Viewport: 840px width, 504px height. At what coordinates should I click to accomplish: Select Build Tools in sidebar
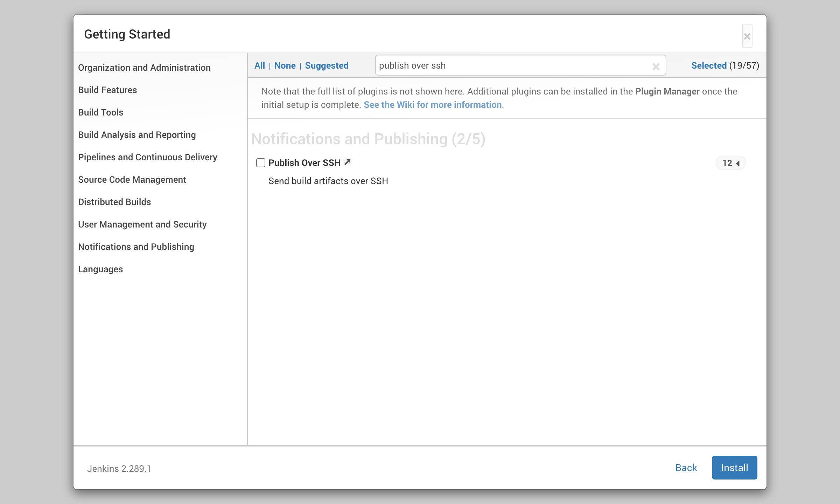[x=101, y=112]
